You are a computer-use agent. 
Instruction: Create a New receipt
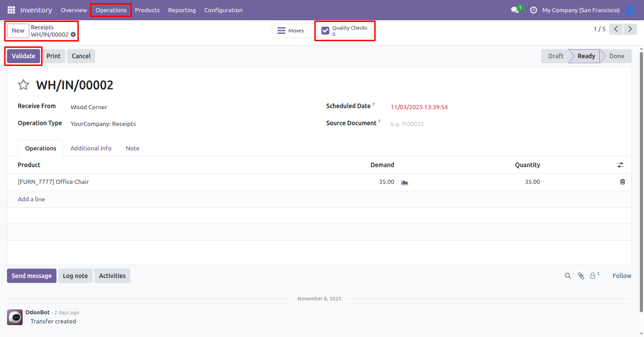18,31
